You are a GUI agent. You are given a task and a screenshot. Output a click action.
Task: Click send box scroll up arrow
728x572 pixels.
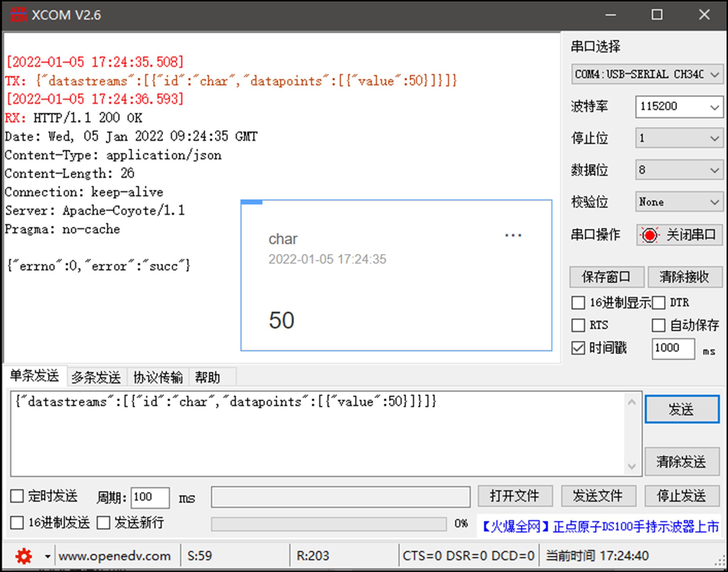point(632,402)
